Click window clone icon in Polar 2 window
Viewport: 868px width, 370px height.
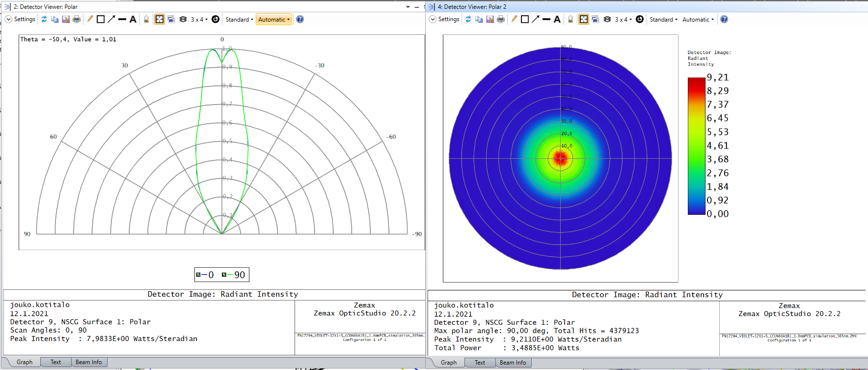(x=596, y=19)
